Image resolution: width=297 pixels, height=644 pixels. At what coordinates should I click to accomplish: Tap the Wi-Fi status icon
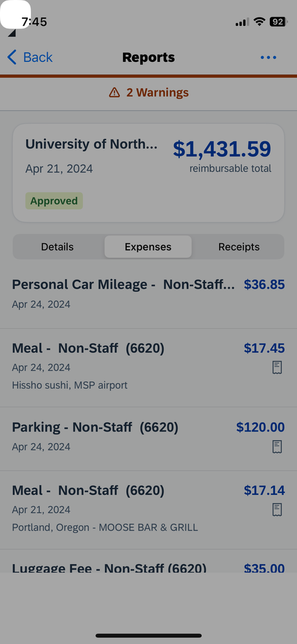pyautogui.click(x=259, y=22)
